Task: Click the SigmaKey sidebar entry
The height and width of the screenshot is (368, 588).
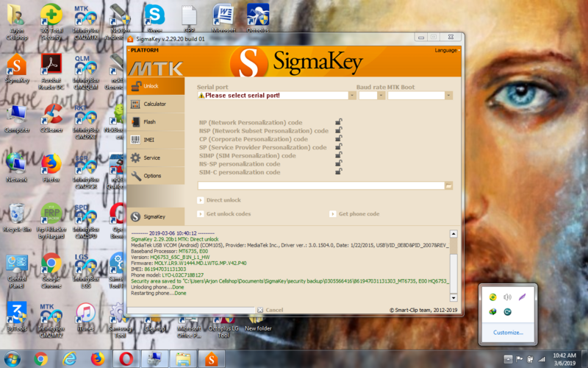Action: (x=156, y=216)
